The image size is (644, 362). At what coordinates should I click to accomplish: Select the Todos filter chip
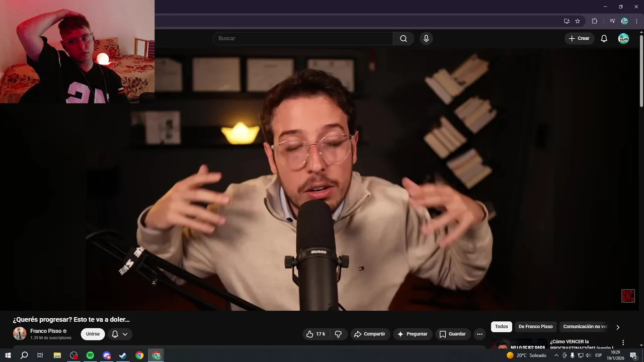coord(502,327)
